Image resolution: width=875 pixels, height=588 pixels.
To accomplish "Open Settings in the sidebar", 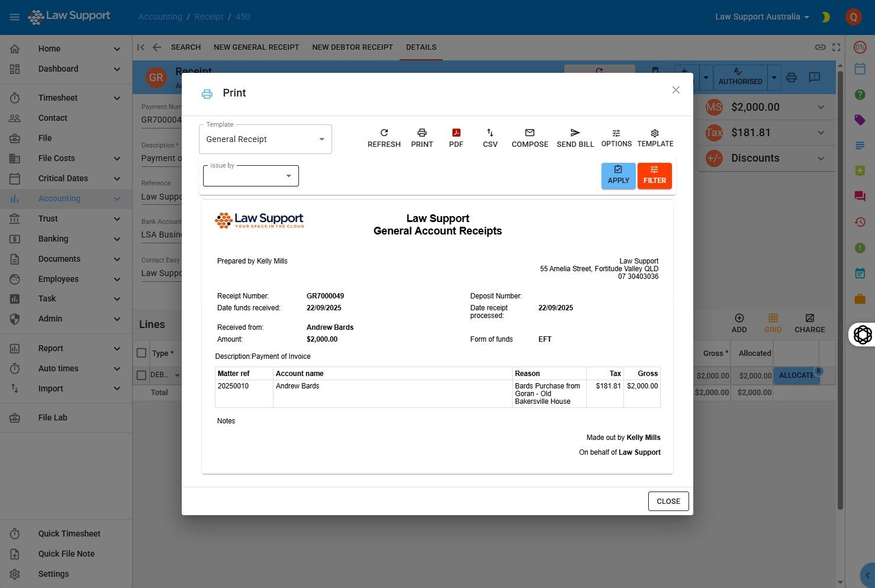I will [66, 574].
